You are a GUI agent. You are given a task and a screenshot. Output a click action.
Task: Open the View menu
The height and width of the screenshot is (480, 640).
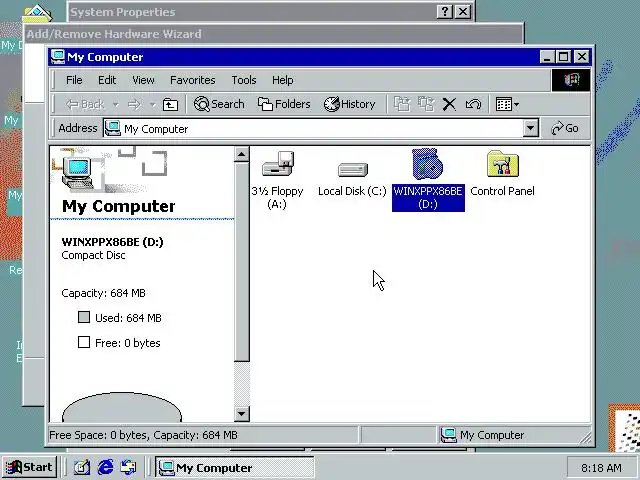[x=143, y=80]
